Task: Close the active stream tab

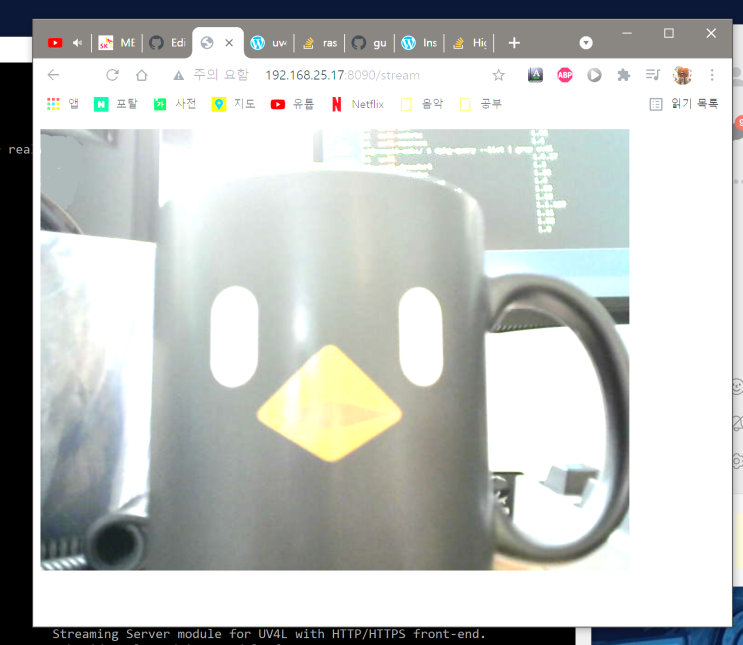Action: pyautogui.click(x=229, y=43)
